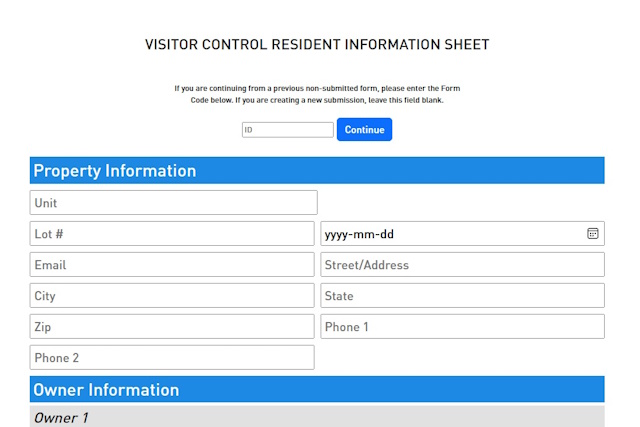Focus the Email text box
The image size is (640, 427).
pos(172,265)
